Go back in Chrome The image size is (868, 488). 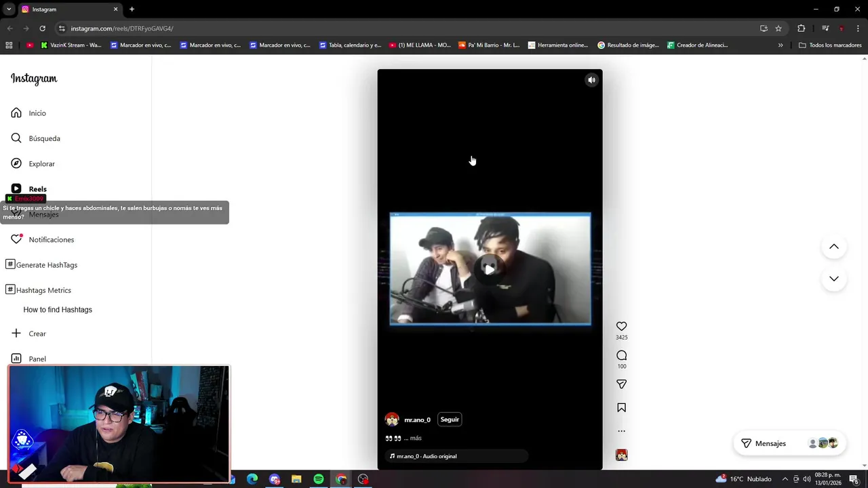coord(9,28)
